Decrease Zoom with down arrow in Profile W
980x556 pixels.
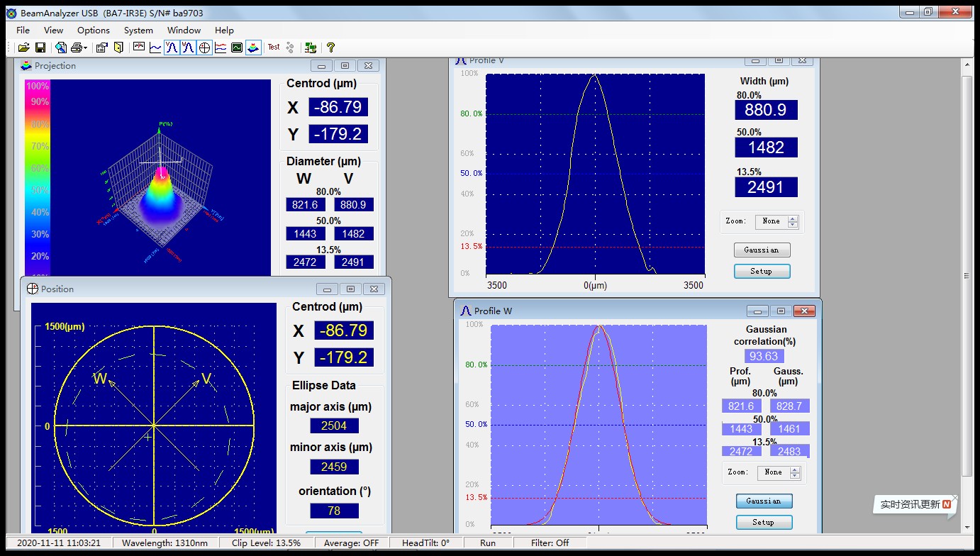[795, 475]
